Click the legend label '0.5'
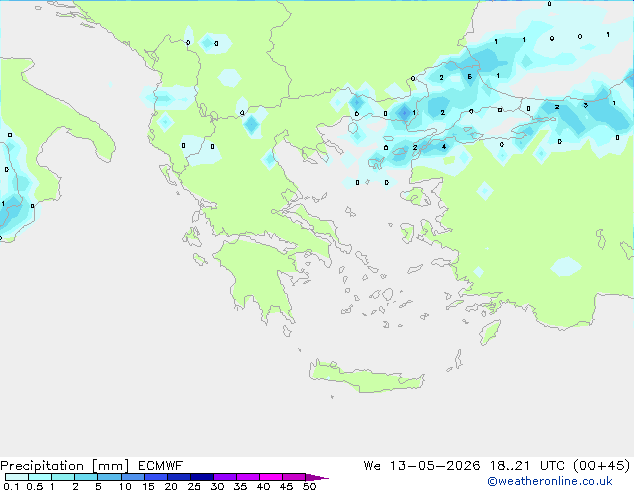Screen dimensions: 634x490 tap(34, 486)
